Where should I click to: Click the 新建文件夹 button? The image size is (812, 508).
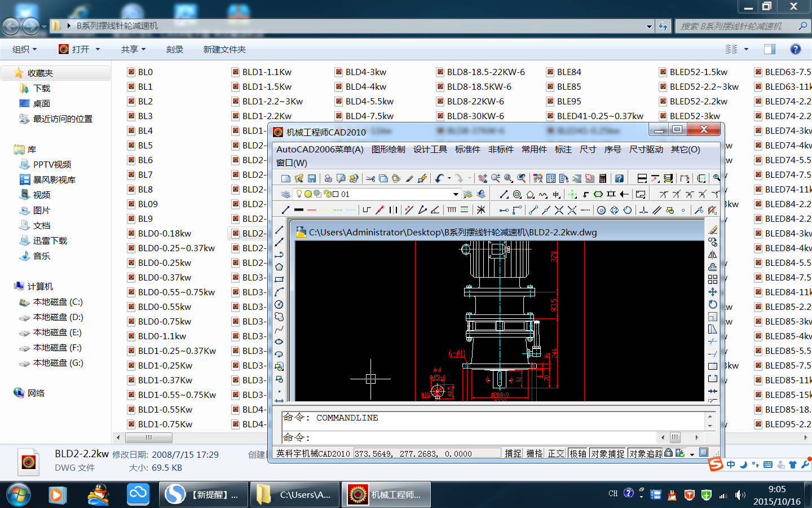click(x=224, y=50)
